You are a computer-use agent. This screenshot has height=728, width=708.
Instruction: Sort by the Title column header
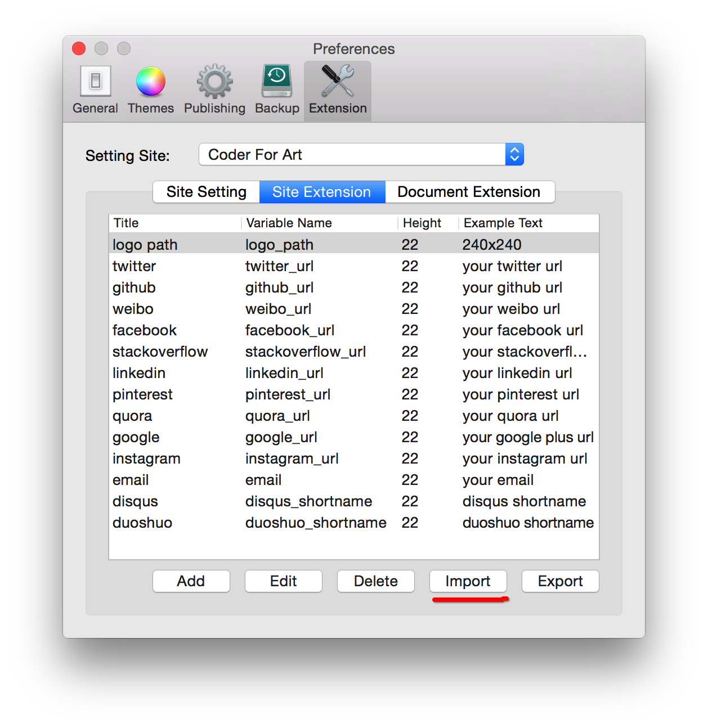click(175, 223)
